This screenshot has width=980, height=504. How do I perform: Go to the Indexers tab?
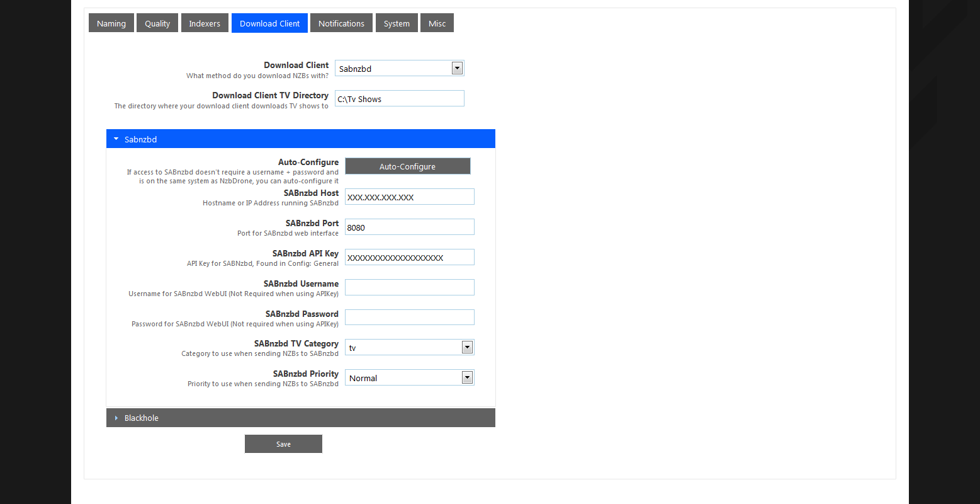click(205, 23)
